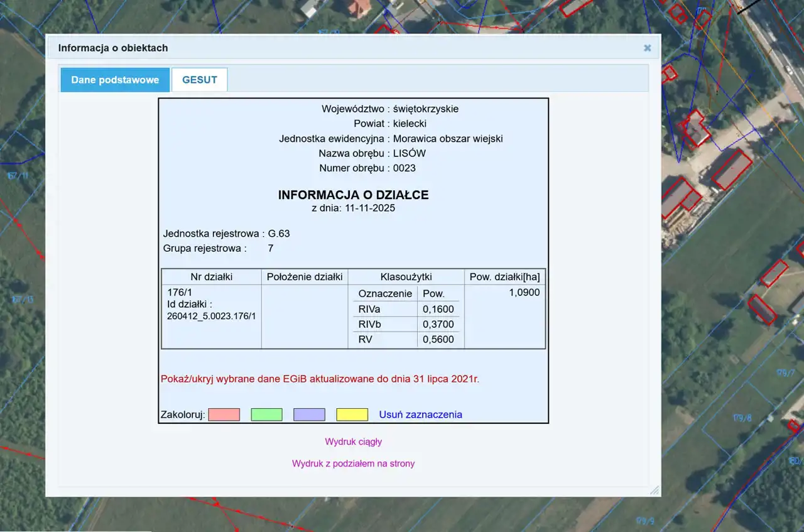The height and width of the screenshot is (532, 804).
Task: Switch to the GESUT tab
Action: tap(199, 80)
